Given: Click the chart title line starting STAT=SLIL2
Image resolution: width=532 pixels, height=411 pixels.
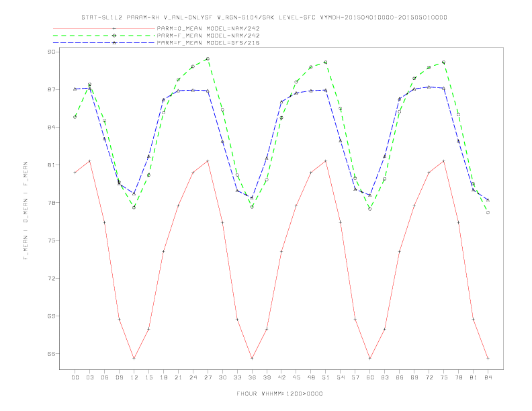Looking at the screenshot, I should coord(264,17).
